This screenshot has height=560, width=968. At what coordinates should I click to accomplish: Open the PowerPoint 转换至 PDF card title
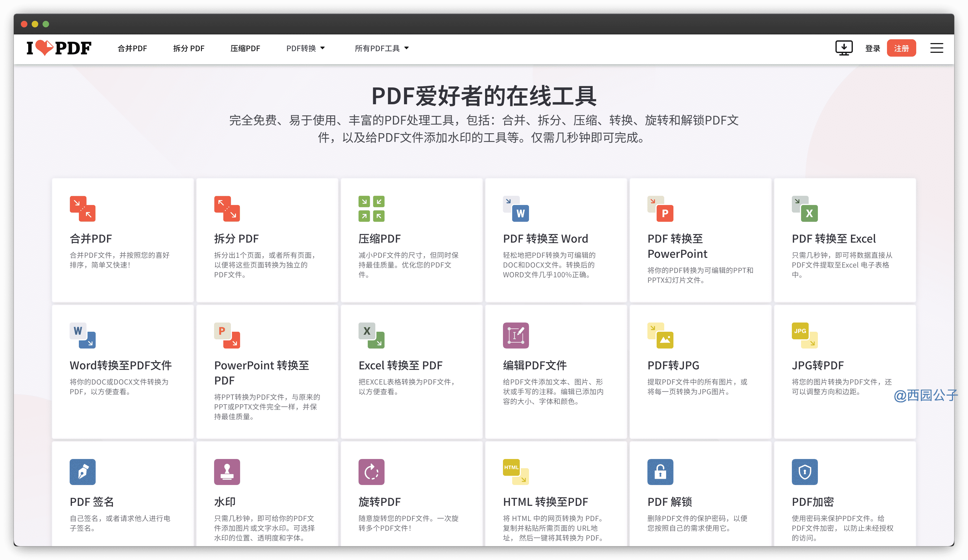(262, 373)
